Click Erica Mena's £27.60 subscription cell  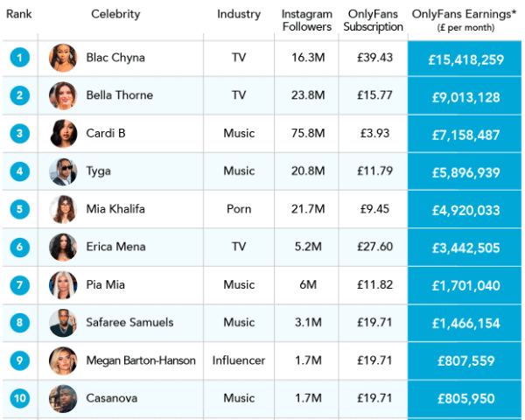(x=374, y=248)
